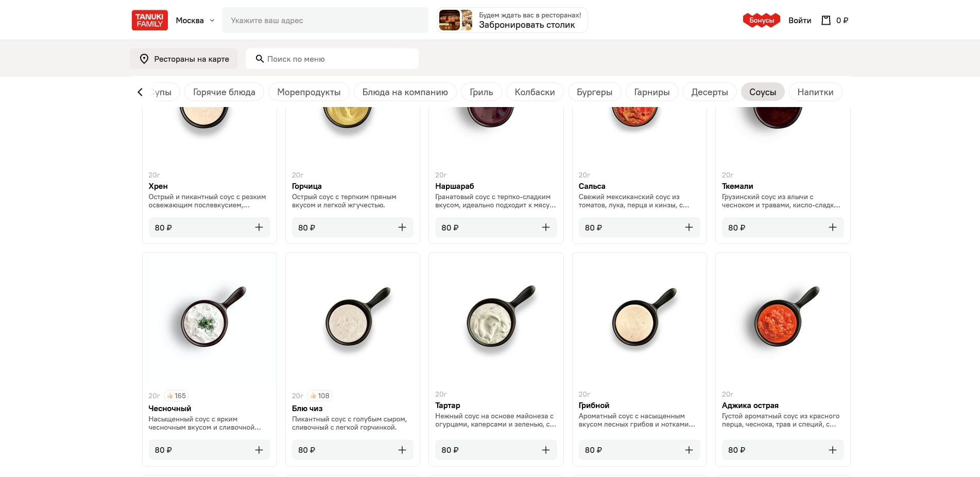Focus the Поиск по меню field

point(332,59)
